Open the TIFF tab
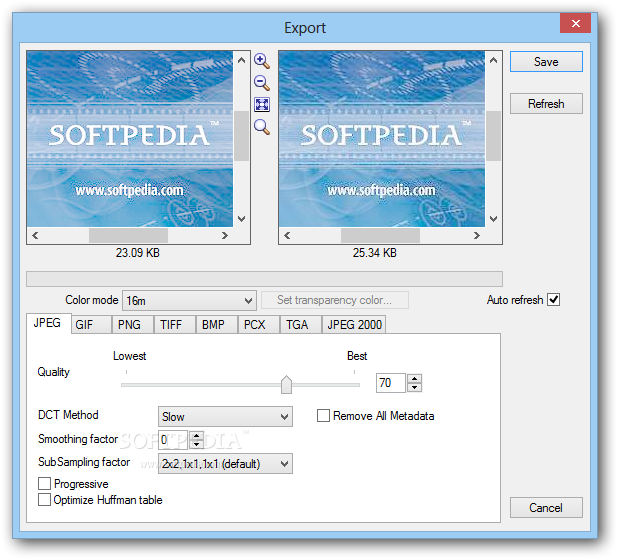This screenshot has height=559, width=618. [175, 324]
